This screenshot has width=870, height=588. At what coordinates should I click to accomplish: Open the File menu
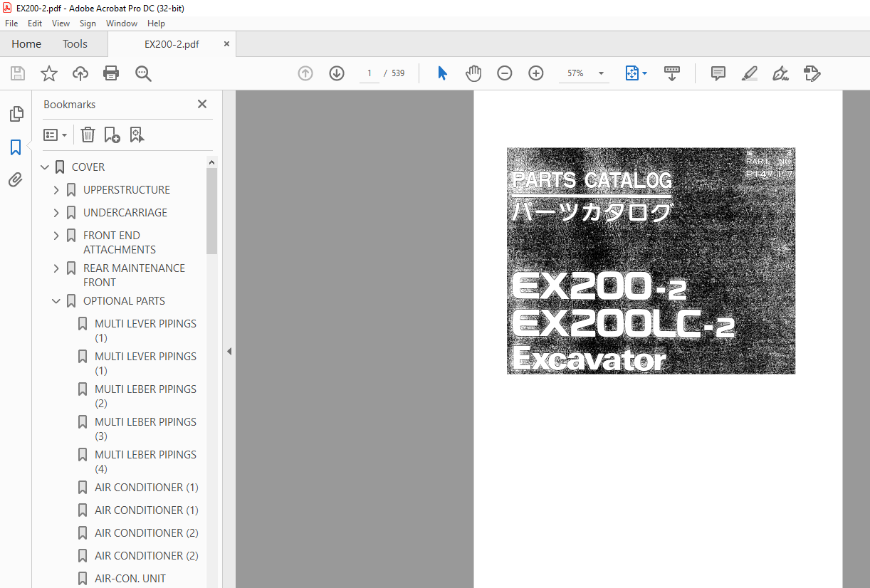(x=11, y=23)
